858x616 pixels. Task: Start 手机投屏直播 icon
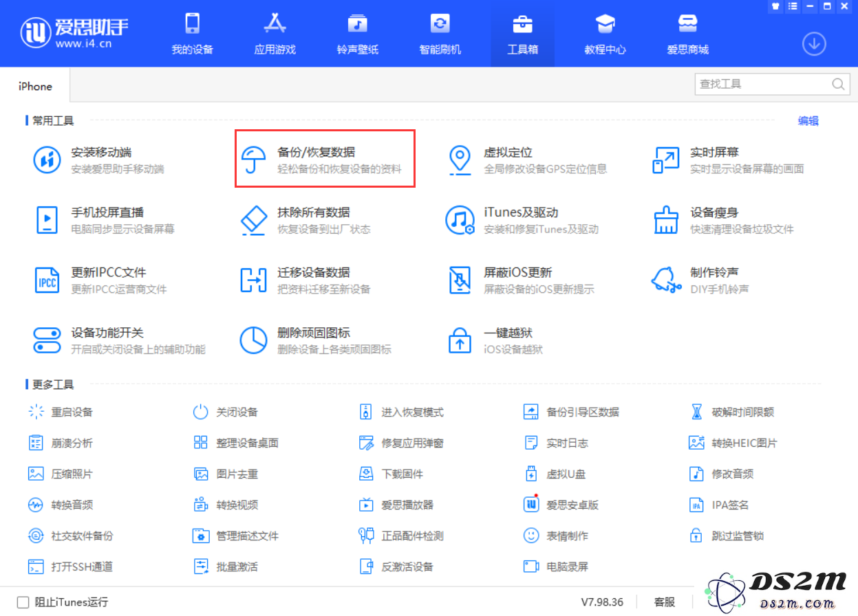47,220
